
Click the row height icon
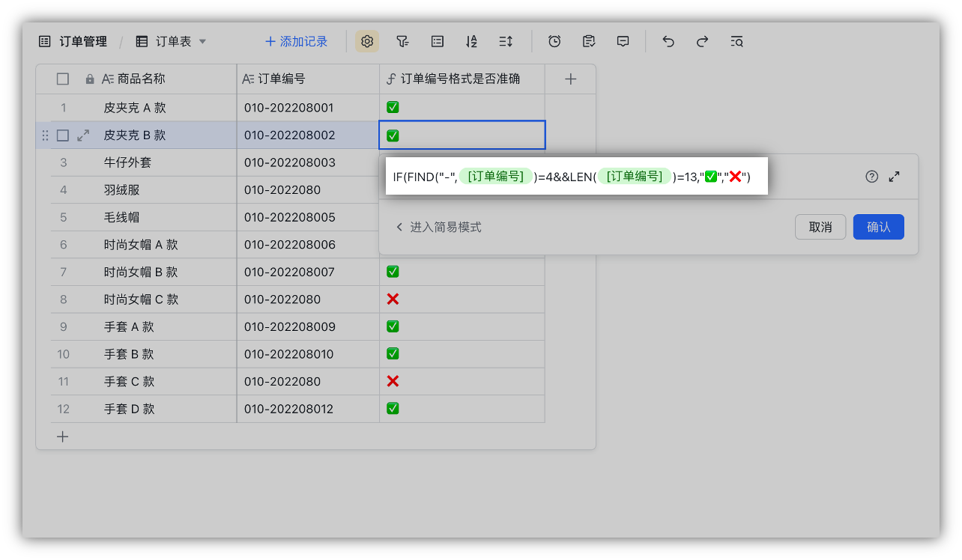tap(506, 42)
